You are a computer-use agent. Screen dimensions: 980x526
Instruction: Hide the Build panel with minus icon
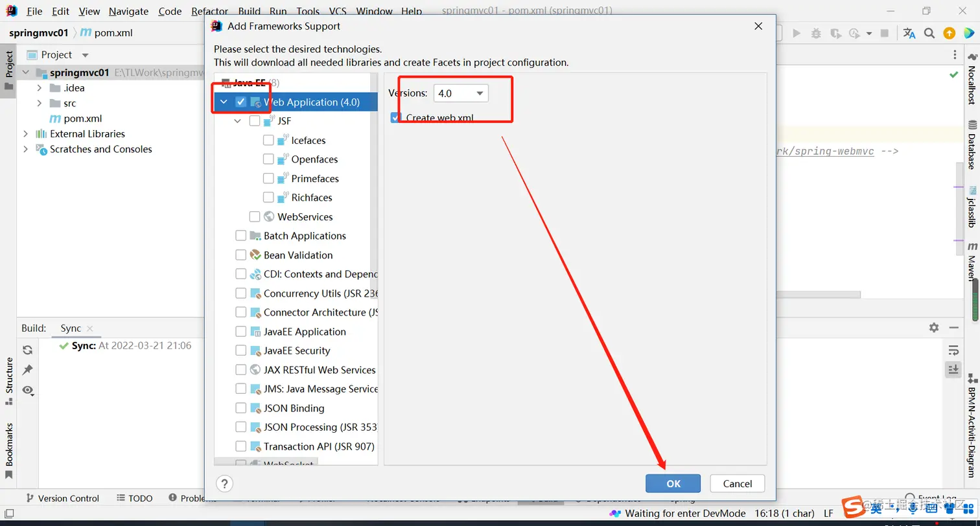[953, 328]
